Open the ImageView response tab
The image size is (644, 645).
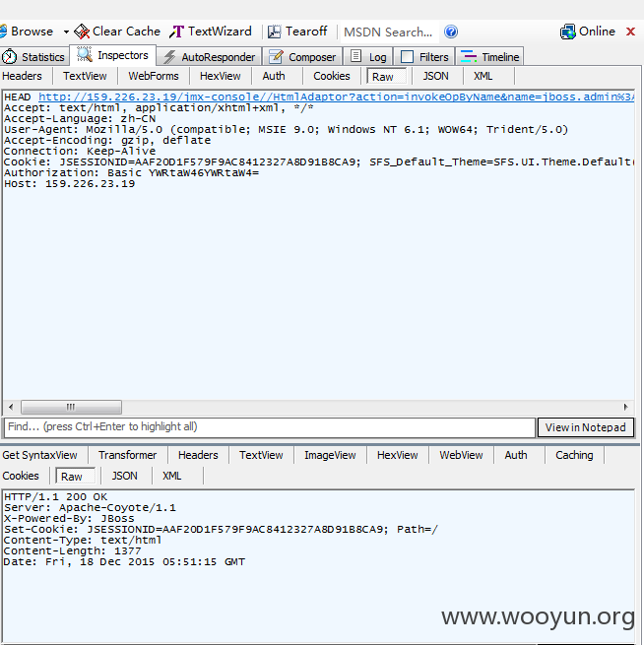[330, 455]
